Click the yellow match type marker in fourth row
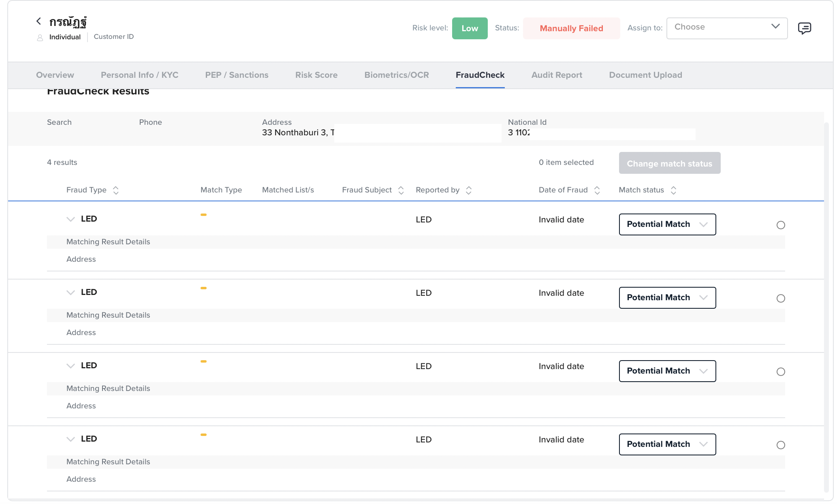The width and height of the screenshot is (837, 504). point(203,435)
